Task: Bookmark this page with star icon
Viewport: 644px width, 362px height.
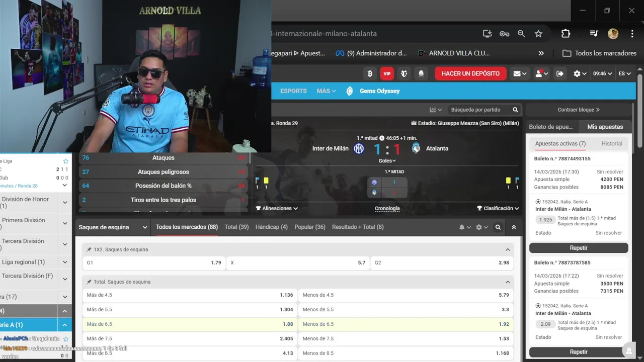Action: click(538, 34)
